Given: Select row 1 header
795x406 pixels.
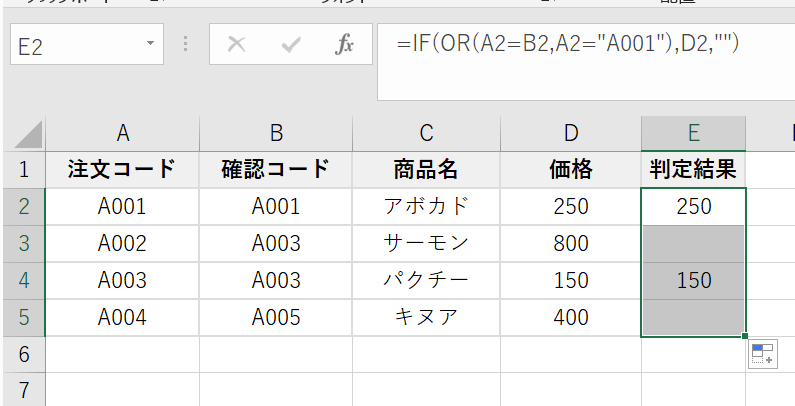Looking at the screenshot, I should [x=24, y=169].
